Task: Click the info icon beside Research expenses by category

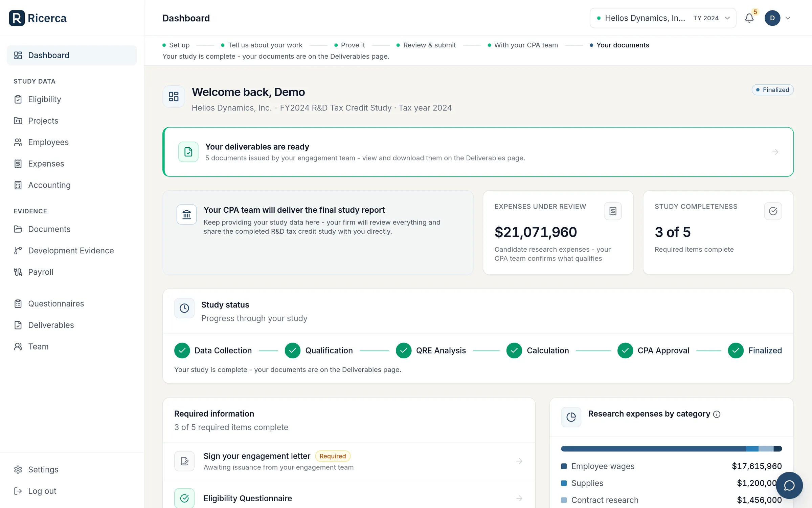Action: pos(717,414)
